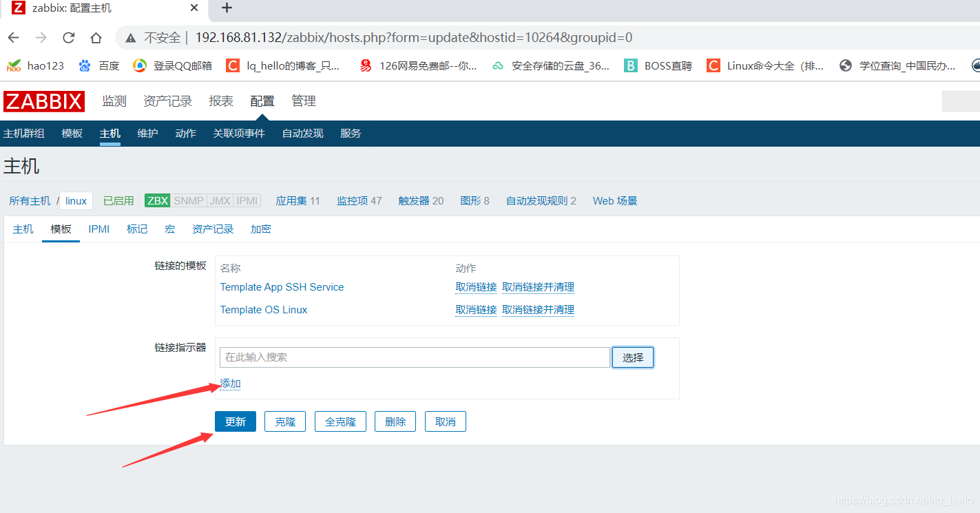Click 取消链接 for Template App SSH Service
Image resolution: width=980 pixels, height=513 pixels.
(x=476, y=287)
